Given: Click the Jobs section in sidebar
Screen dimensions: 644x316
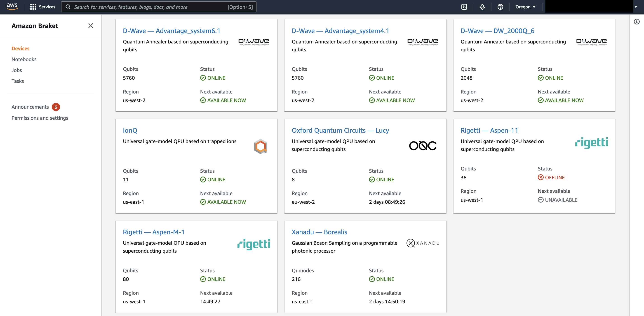Looking at the screenshot, I should coord(16,69).
